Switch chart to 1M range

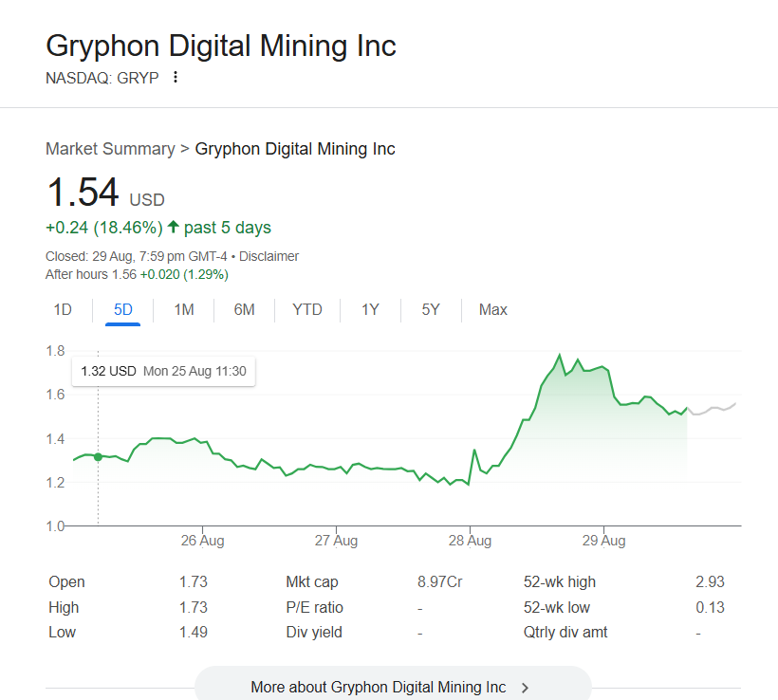pos(184,309)
